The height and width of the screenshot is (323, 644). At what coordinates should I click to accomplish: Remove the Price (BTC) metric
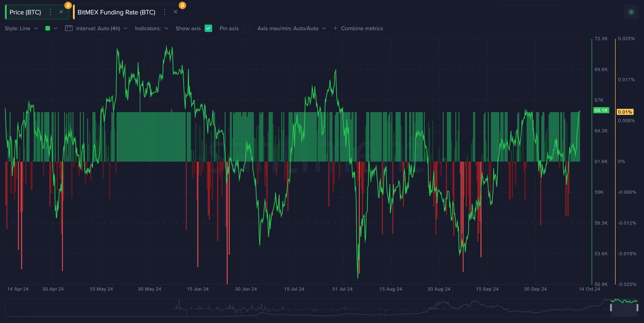(x=61, y=12)
